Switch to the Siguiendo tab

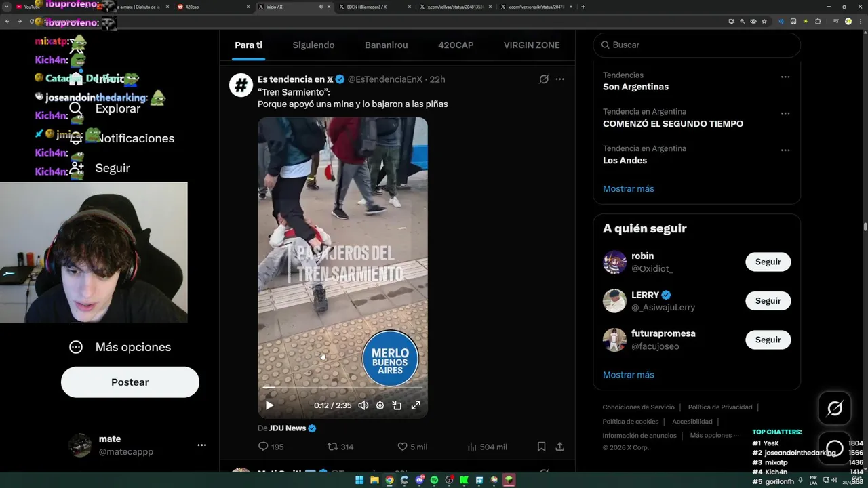(x=313, y=45)
